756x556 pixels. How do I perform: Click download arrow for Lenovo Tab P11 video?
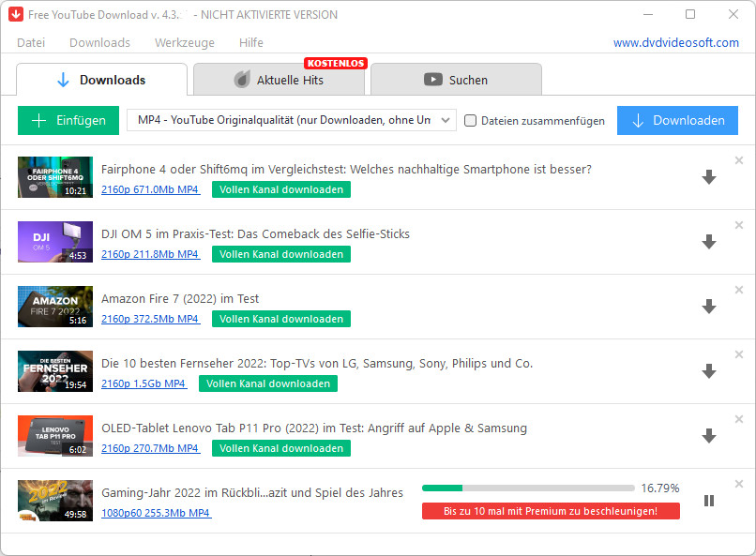pyautogui.click(x=709, y=436)
